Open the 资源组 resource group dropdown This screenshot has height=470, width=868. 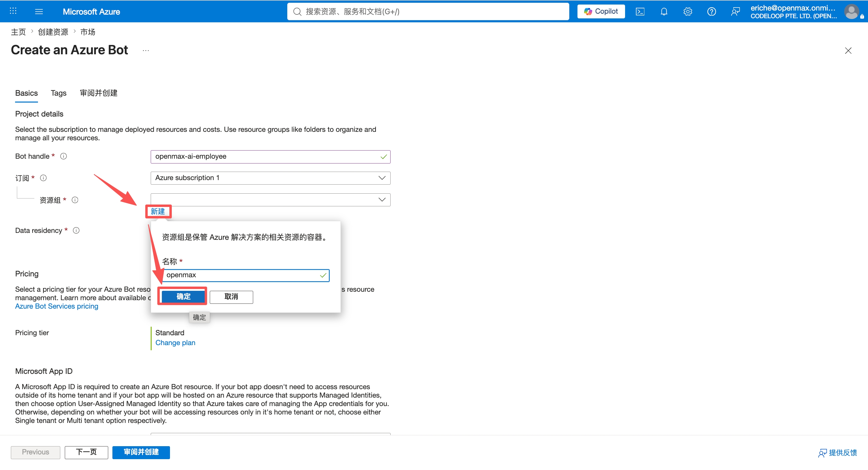coord(270,200)
